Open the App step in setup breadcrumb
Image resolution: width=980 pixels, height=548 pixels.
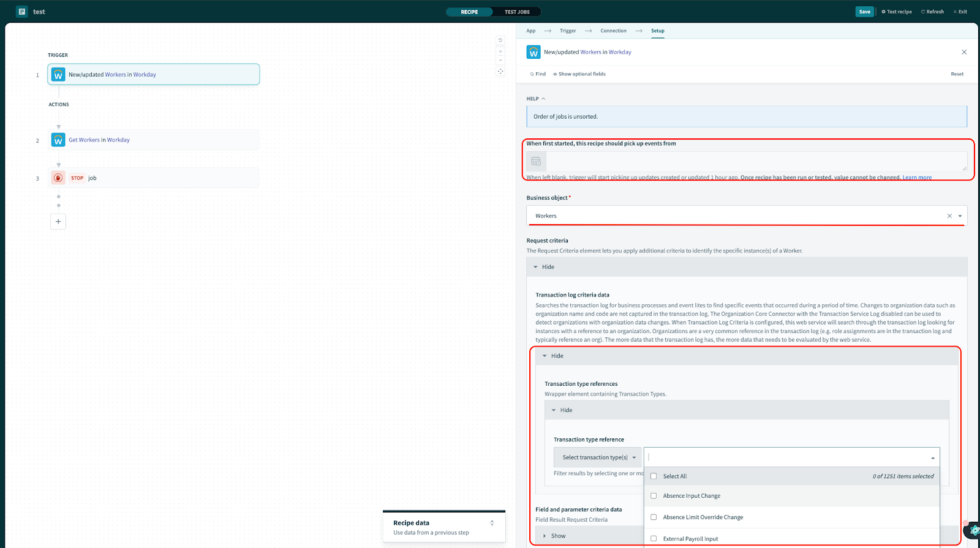point(530,31)
